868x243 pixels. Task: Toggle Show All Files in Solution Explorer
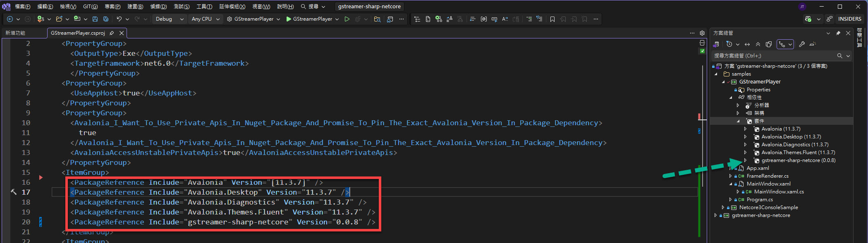coord(769,44)
